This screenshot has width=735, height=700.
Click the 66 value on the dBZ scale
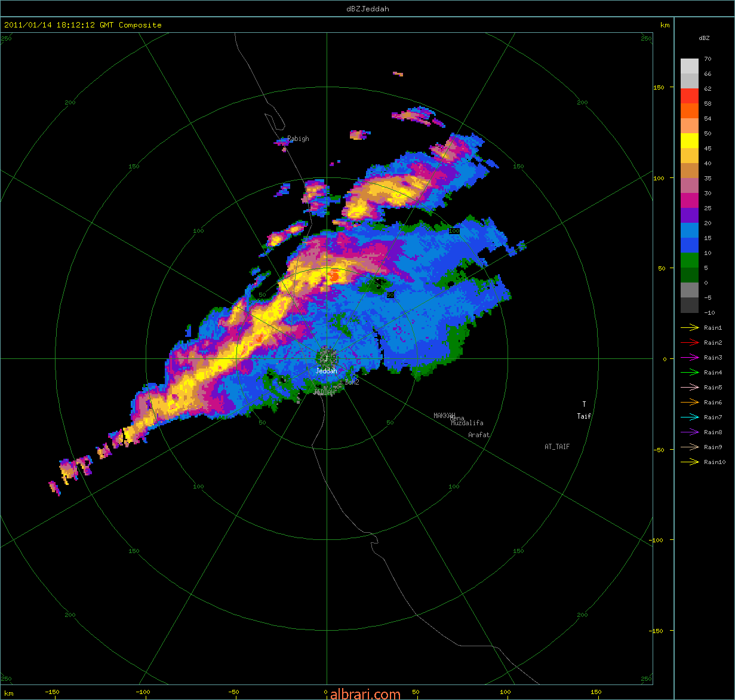pyautogui.click(x=708, y=74)
